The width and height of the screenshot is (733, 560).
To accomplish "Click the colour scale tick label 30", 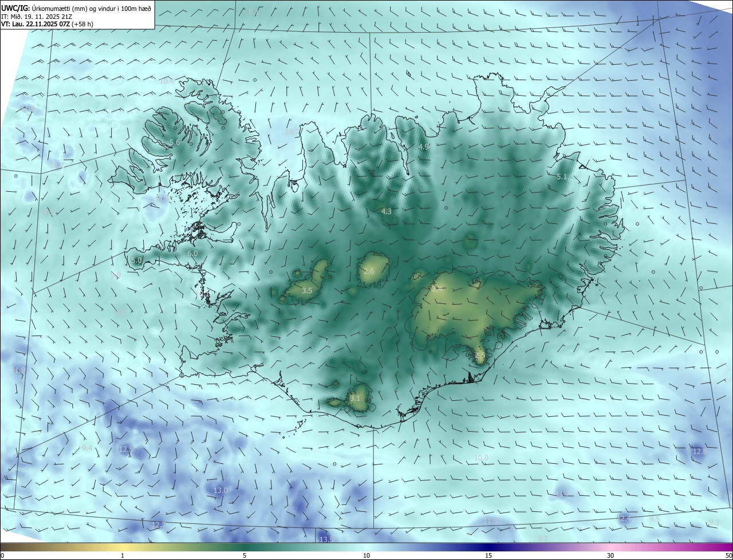I will click(x=610, y=555).
